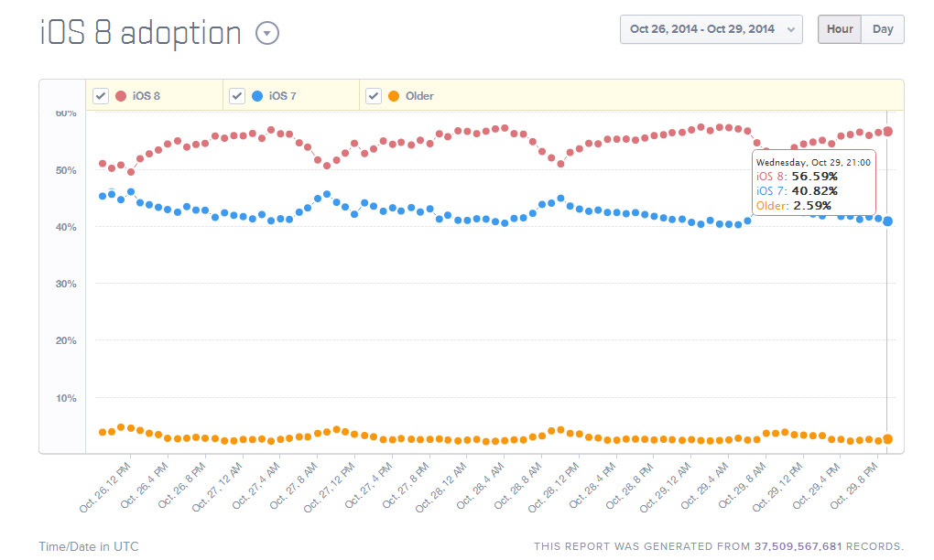Viewport: 934px width, 560px height.
Task: Click the iOS 8 legend label
Action: pyautogui.click(x=147, y=96)
